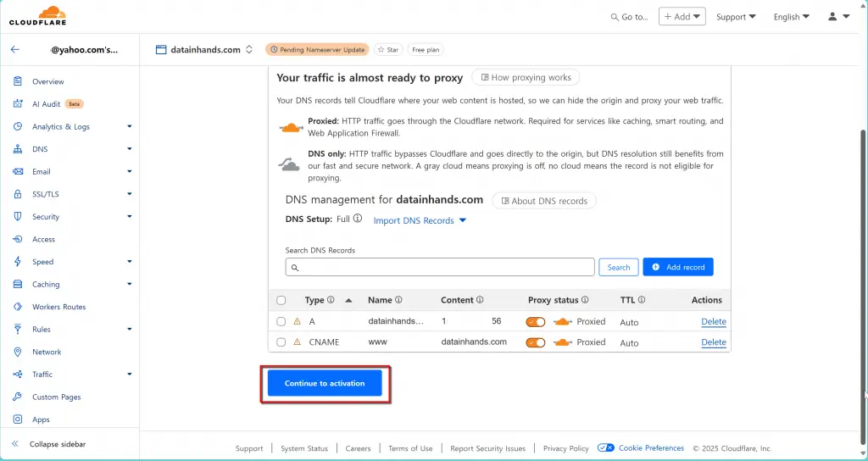This screenshot has height=461, width=868.
Task: Click the warning icon on CNAME row
Action: tap(297, 342)
